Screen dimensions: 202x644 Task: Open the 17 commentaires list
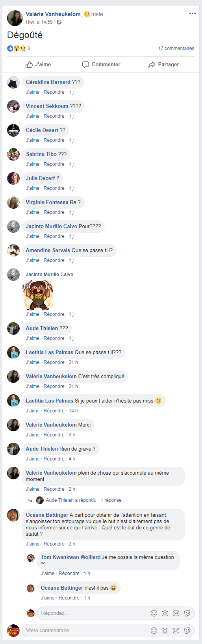(176, 48)
